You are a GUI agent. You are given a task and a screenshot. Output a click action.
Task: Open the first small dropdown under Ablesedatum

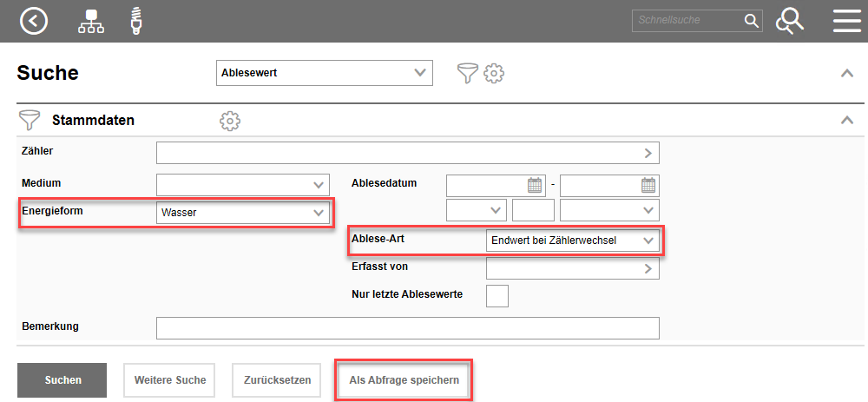click(477, 210)
